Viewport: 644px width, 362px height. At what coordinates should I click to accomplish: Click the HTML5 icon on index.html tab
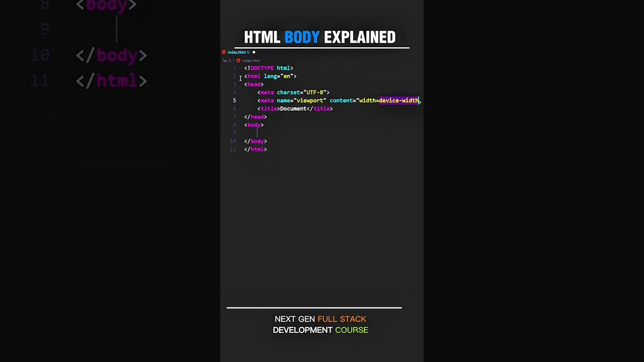pyautogui.click(x=223, y=52)
